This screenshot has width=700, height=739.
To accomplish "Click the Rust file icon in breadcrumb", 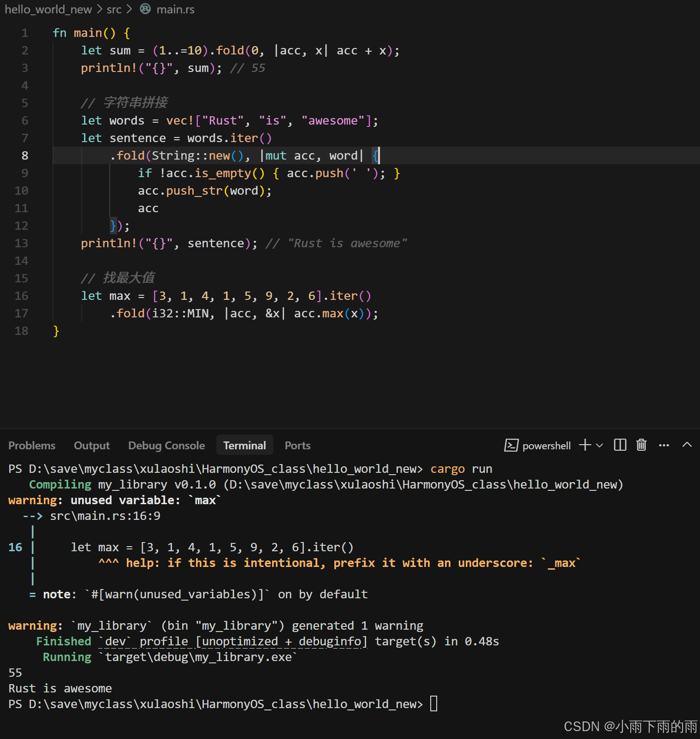I will point(145,9).
